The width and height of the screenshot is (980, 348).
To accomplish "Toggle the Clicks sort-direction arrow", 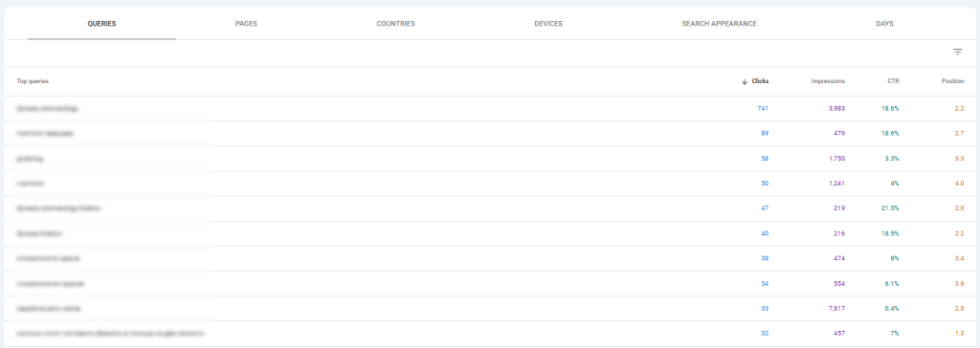I will tap(745, 81).
